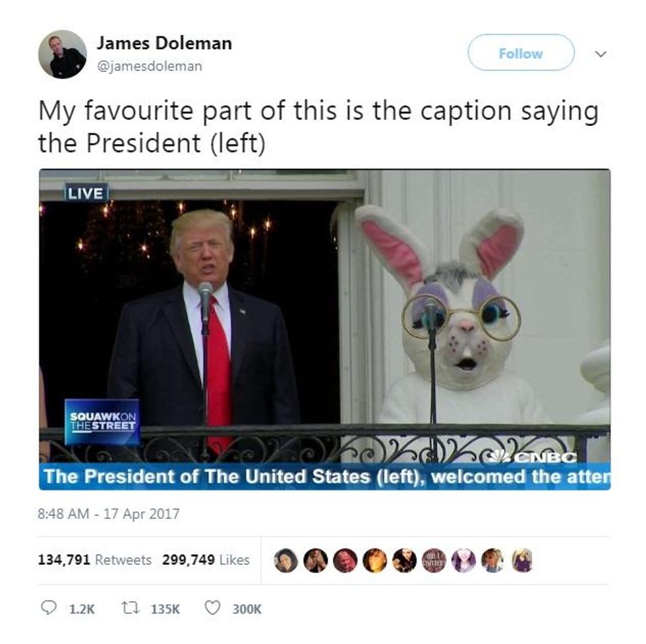The height and width of the screenshot is (644, 646).
Task: View the 134,791 Retweets list
Action: 95,560
